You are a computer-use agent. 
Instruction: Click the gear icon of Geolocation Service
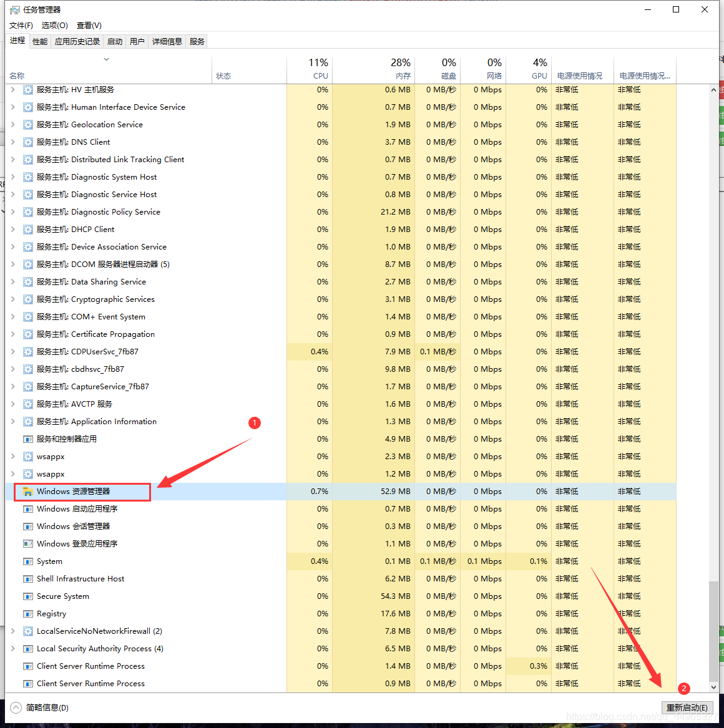[28, 125]
